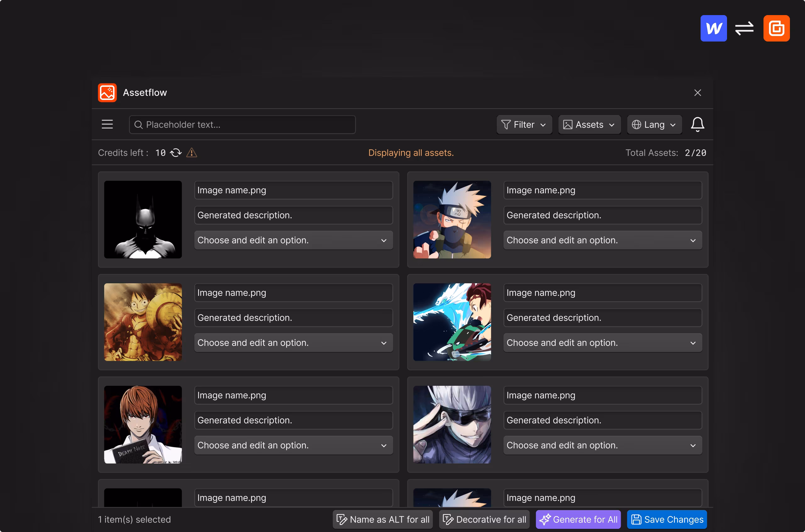Edit Generated description of Kakashi card
This screenshot has height=532, width=805.
click(x=602, y=215)
